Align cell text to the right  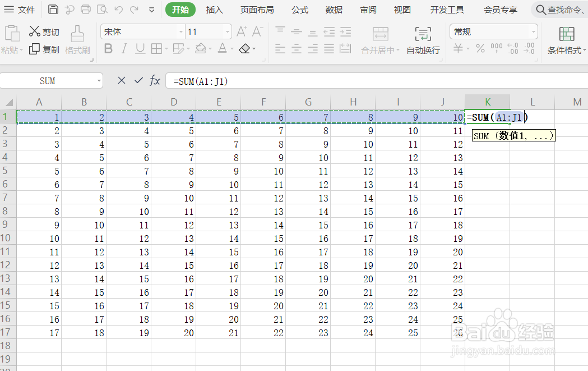(312, 48)
